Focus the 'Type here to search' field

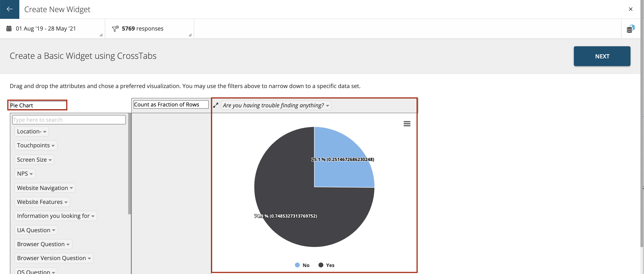click(x=69, y=120)
